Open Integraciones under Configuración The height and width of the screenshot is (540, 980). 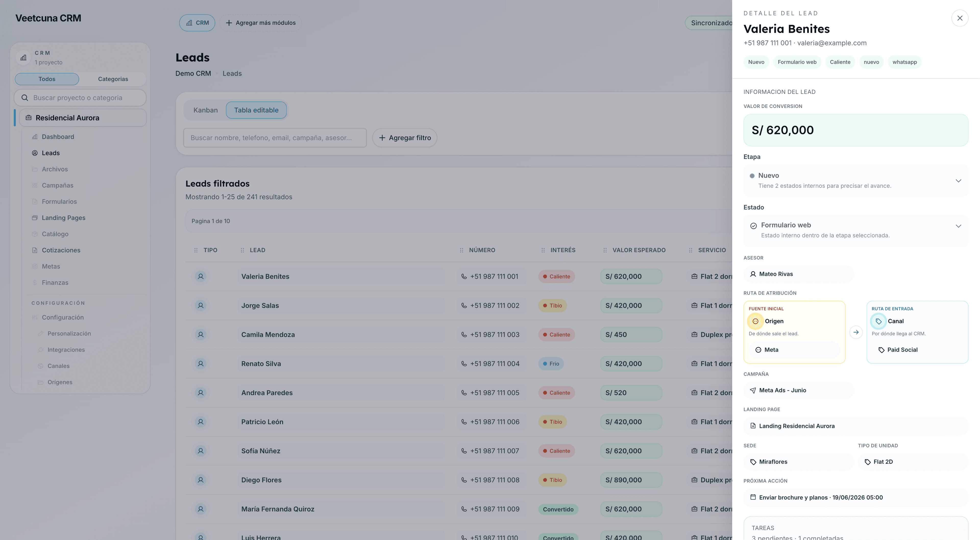point(66,350)
